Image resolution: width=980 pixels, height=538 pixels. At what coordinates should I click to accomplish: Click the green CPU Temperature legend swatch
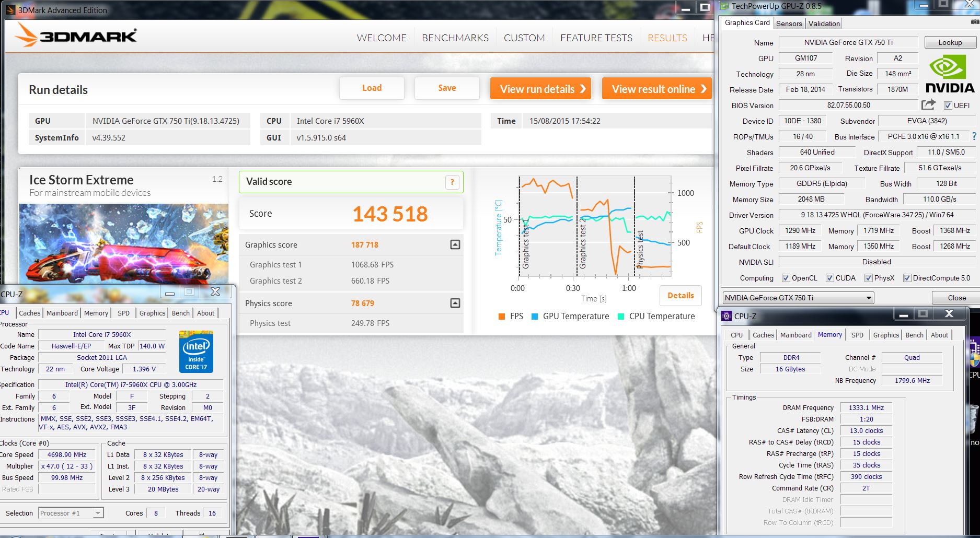pos(621,317)
